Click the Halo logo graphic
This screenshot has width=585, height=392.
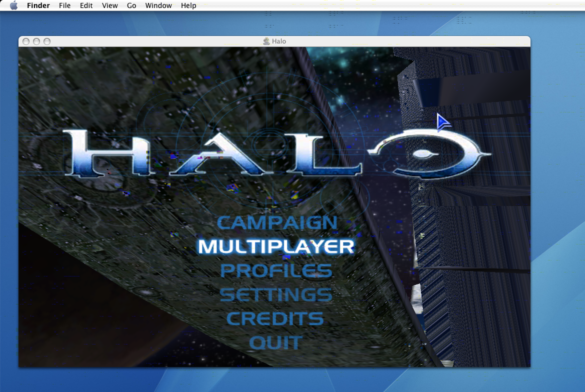277,153
